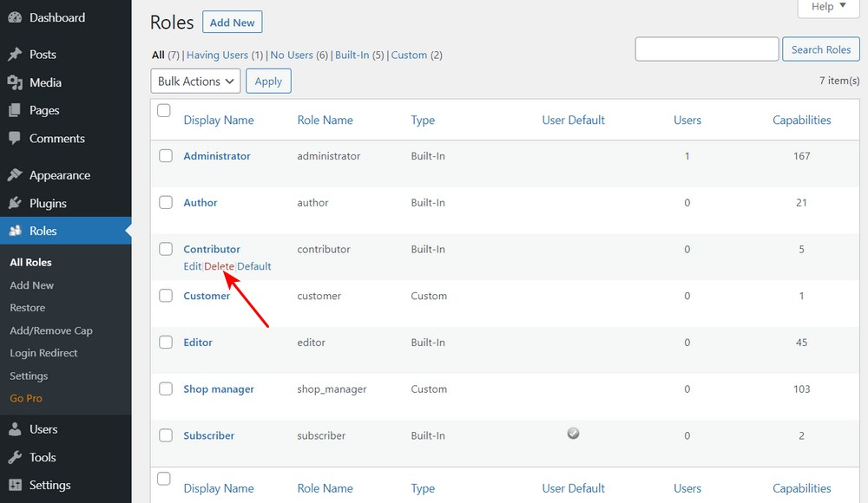This screenshot has height=503, width=868.
Task: Click the Plugins plug icon
Action: (x=15, y=203)
